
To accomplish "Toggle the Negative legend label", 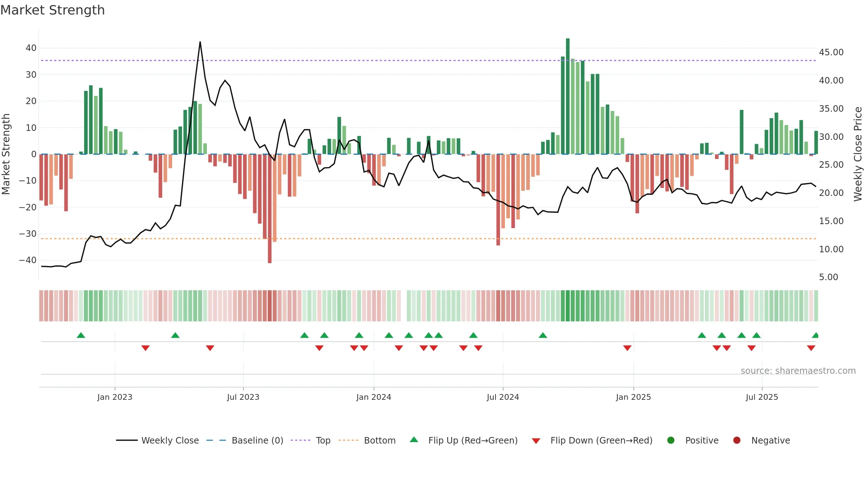I will coord(771,440).
